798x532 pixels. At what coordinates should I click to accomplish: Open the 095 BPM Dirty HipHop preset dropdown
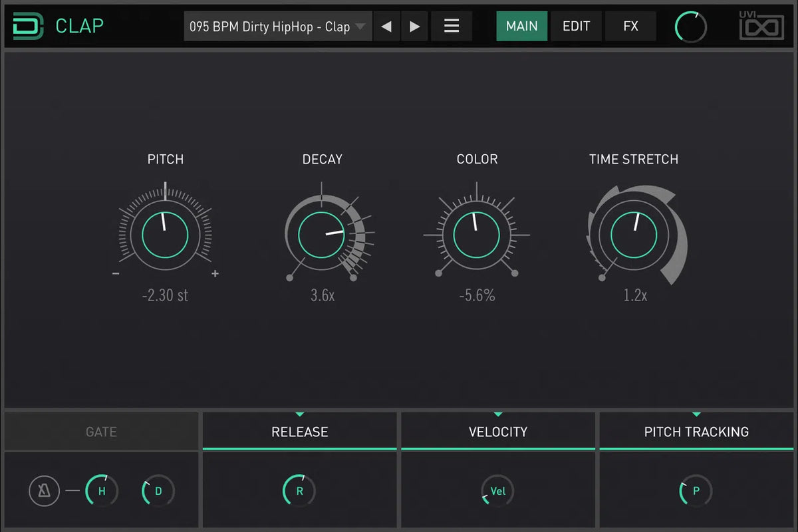click(277, 27)
